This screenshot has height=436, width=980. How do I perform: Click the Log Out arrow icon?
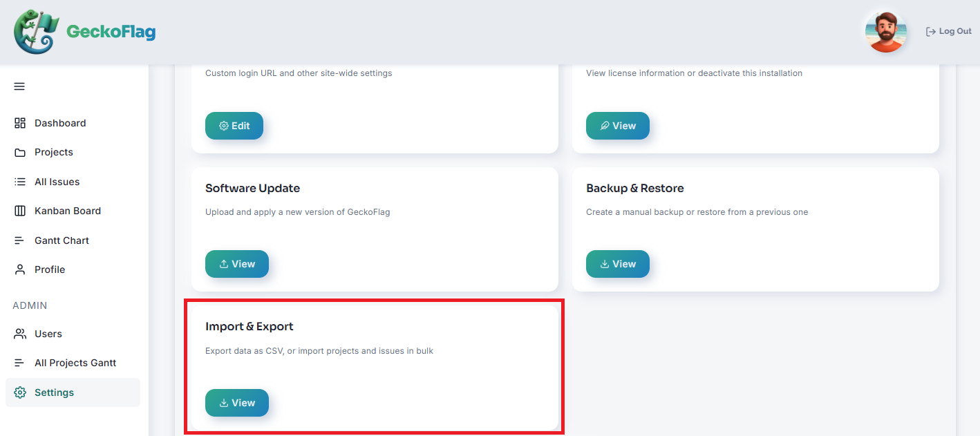(931, 32)
